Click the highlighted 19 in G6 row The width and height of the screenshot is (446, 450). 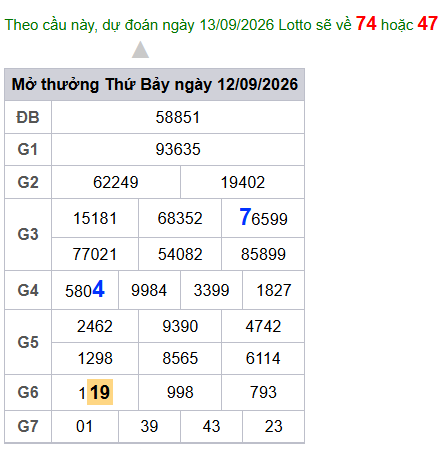click(100, 392)
